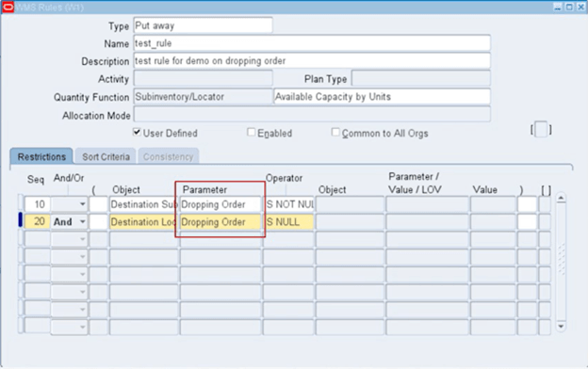Open And/Or dropdown in fifth restriction row

click(x=82, y=274)
